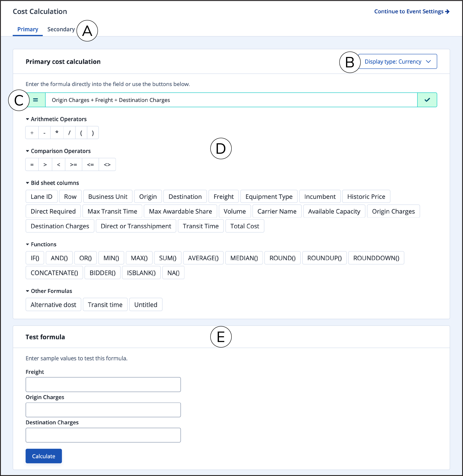Insert the greater than or equal operator
Screen dimensions: 463x476
74,165
